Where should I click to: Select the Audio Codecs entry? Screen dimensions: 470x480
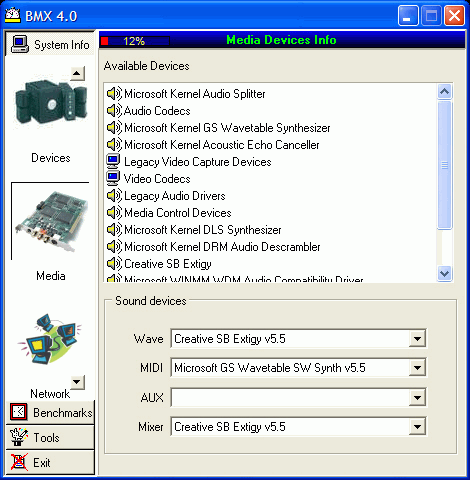coord(157,111)
